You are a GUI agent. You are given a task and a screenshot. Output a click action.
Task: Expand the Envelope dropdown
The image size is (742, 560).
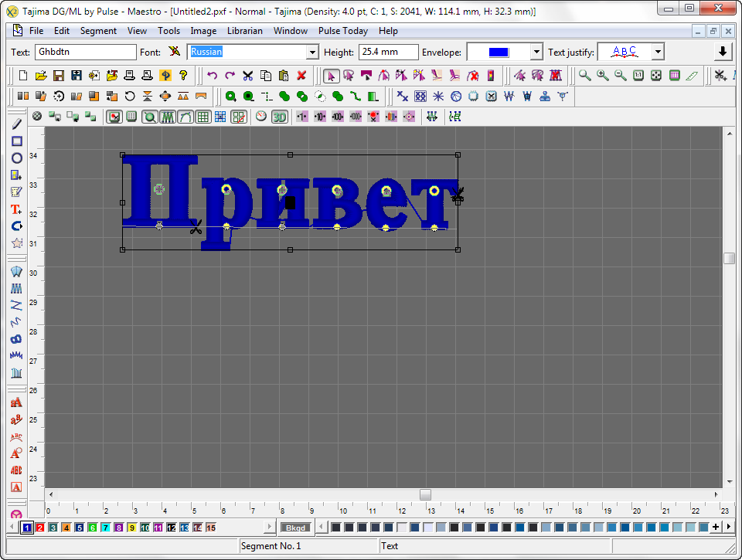click(x=537, y=52)
